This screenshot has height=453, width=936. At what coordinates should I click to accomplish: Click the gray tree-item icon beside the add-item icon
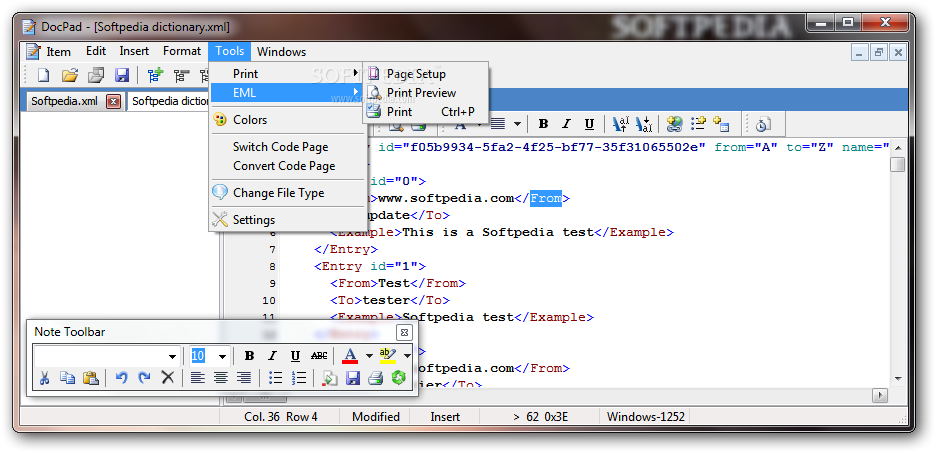click(x=181, y=75)
